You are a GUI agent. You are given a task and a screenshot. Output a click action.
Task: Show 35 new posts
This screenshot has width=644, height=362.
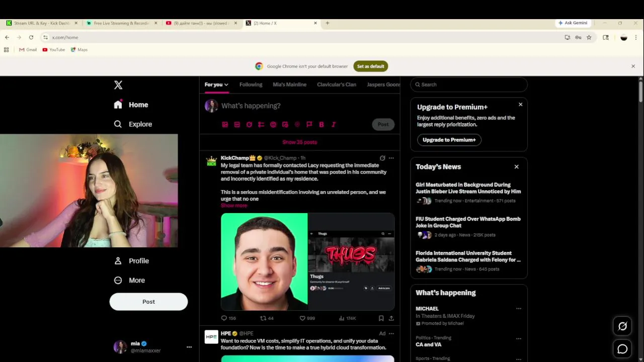299,142
